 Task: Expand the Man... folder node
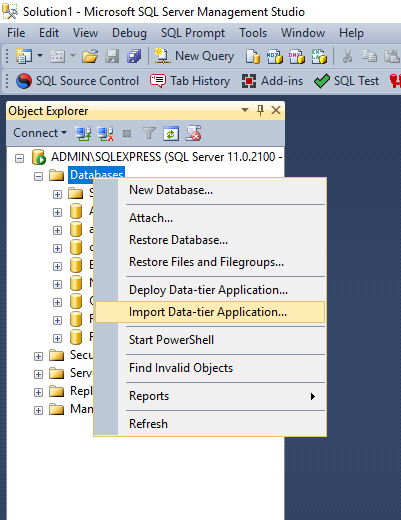pos(38,410)
